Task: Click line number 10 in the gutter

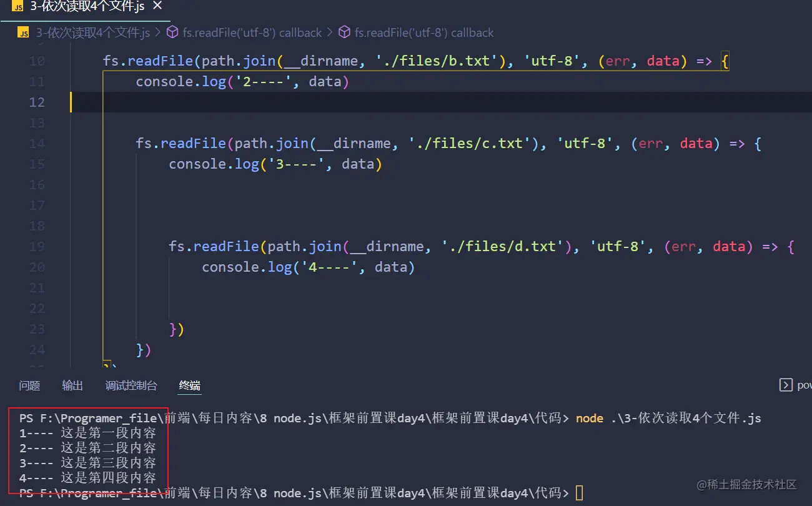Action: [x=37, y=61]
